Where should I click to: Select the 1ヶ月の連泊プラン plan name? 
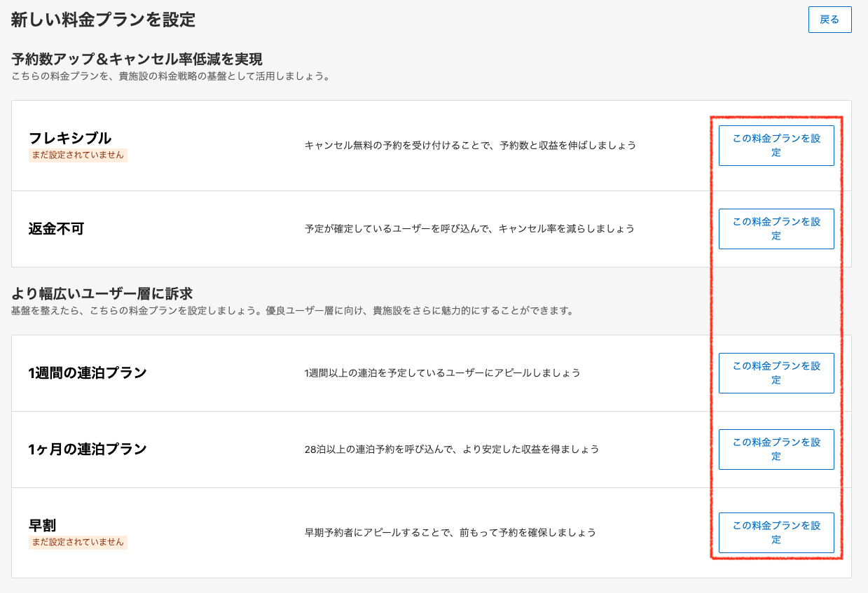click(x=88, y=449)
